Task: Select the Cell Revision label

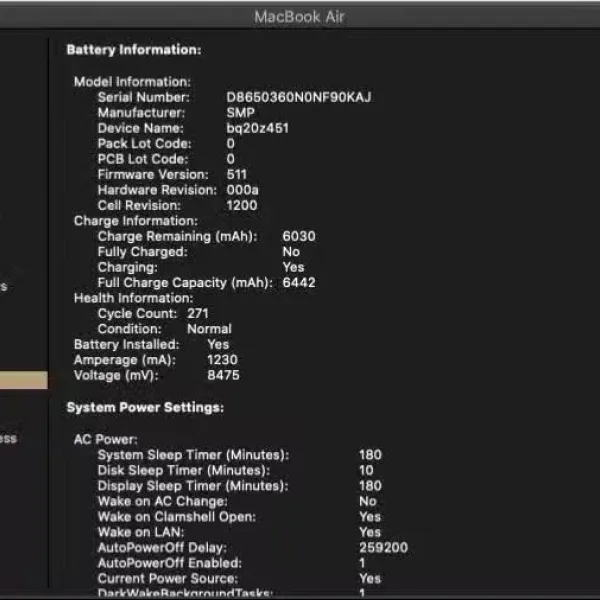Action: pyautogui.click(x=139, y=205)
